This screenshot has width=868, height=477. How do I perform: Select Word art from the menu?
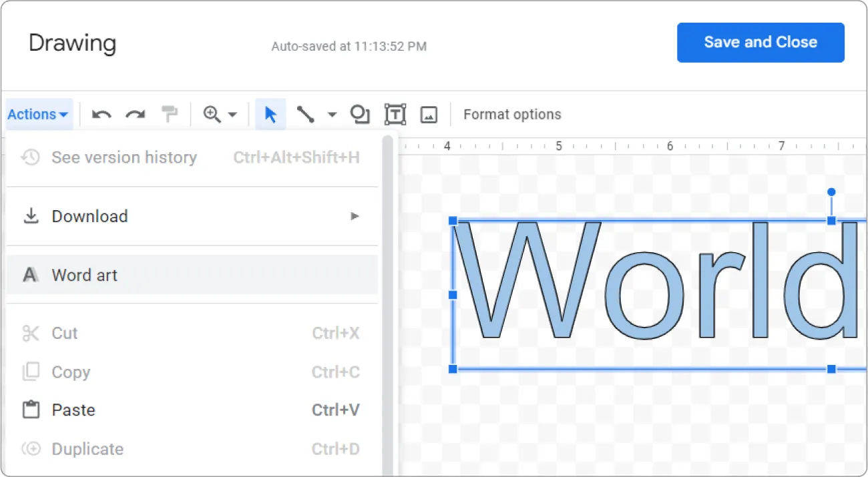pyautogui.click(x=84, y=275)
